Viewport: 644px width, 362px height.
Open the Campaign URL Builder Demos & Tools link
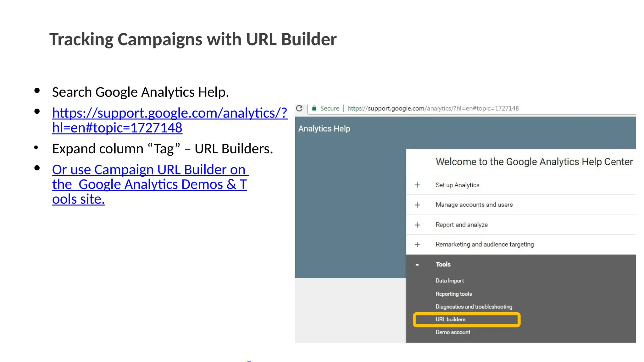coord(150,184)
